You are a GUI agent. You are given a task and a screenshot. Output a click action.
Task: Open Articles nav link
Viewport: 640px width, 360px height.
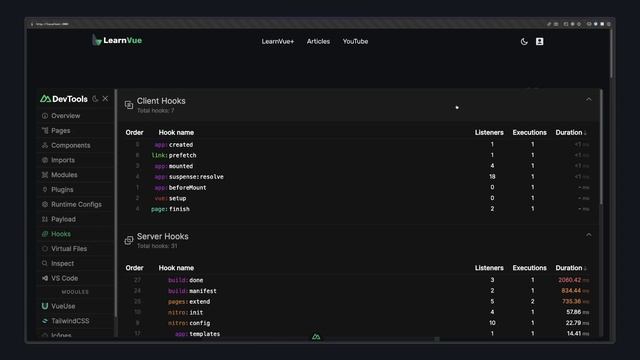(x=318, y=42)
